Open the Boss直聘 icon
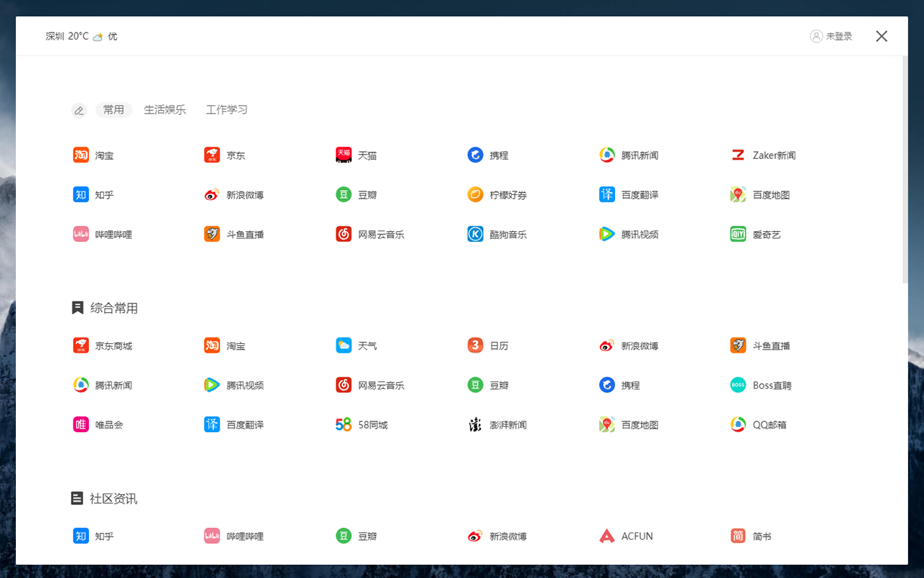The height and width of the screenshot is (578, 924). [738, 386]
